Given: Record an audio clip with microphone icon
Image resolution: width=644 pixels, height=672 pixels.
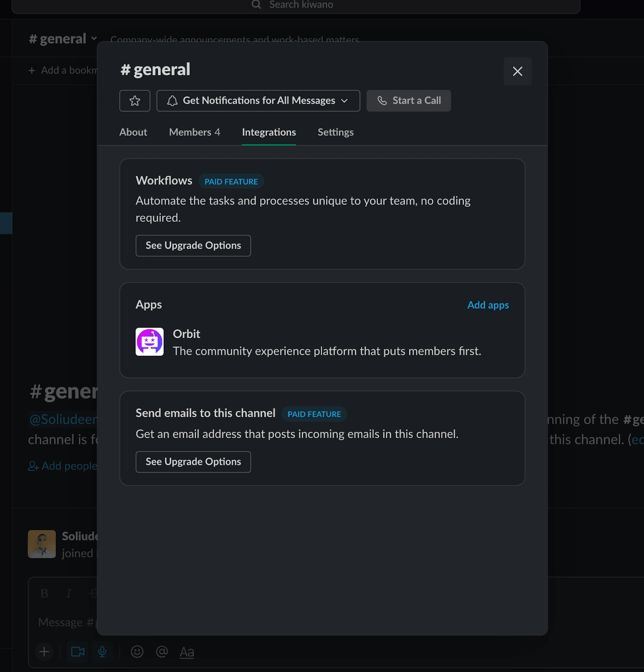Looking at the screenshot, I should 102,651.
